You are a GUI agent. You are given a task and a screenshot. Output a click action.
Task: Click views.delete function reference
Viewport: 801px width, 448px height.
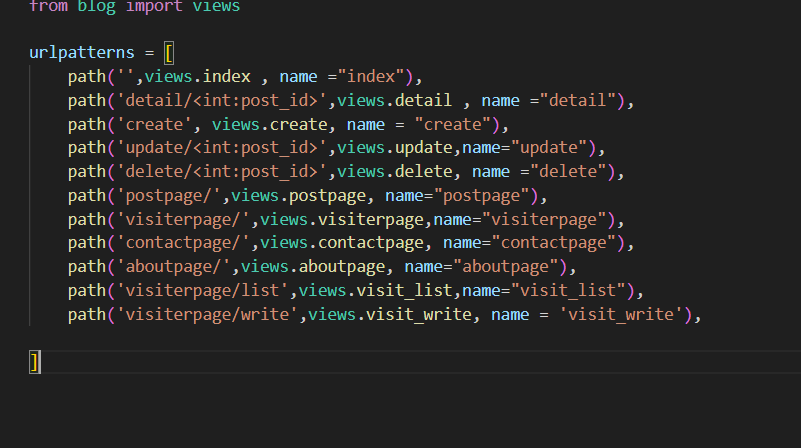(x=394, y=172)
